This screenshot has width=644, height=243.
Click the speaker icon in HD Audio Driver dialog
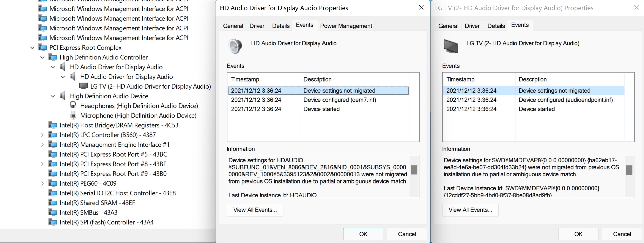234,46
